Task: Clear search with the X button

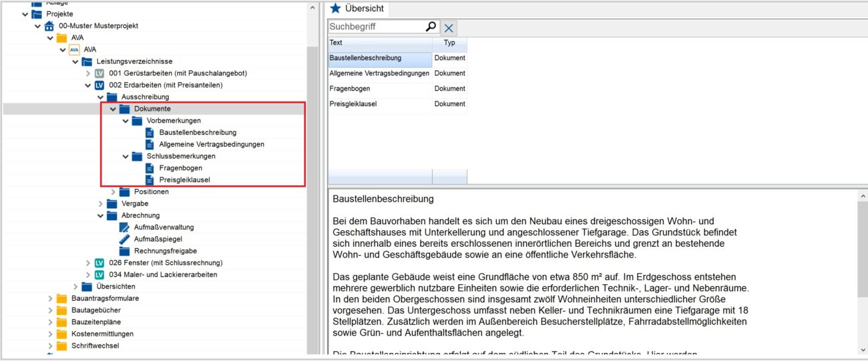Action: coord(449,27)
